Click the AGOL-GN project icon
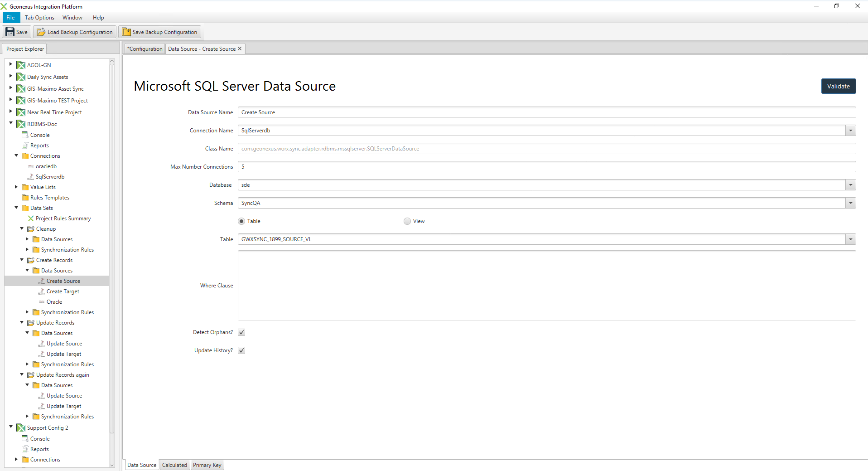 pyautogui.click(x=21, y=65)
